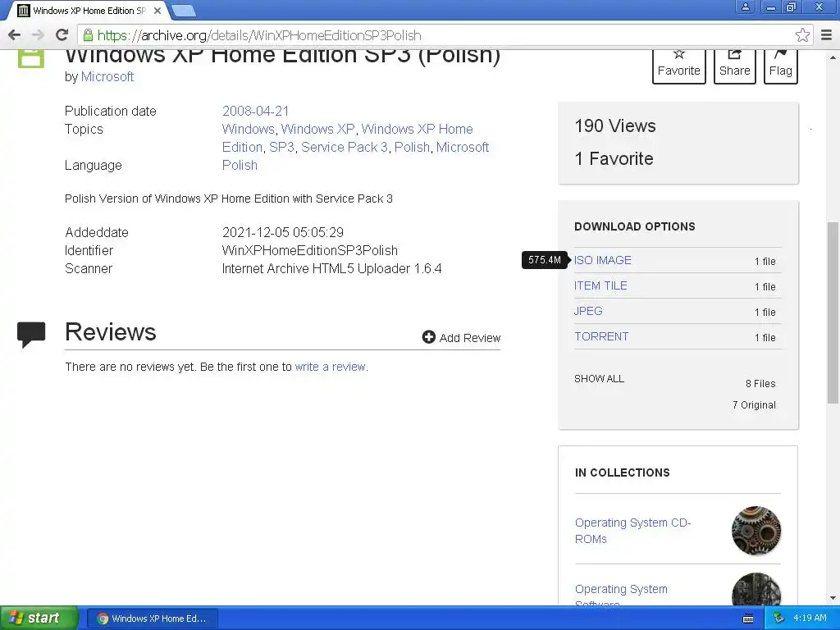Screen dimensions: 840x630
Task: Click the Chrome taskbar button
Action: pyautogui.click(x=152, y=619)
